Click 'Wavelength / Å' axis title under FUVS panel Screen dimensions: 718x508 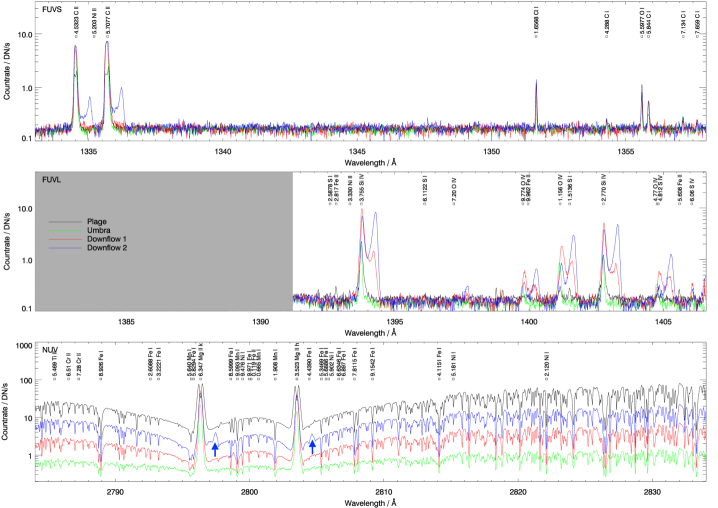coord(370,162)
